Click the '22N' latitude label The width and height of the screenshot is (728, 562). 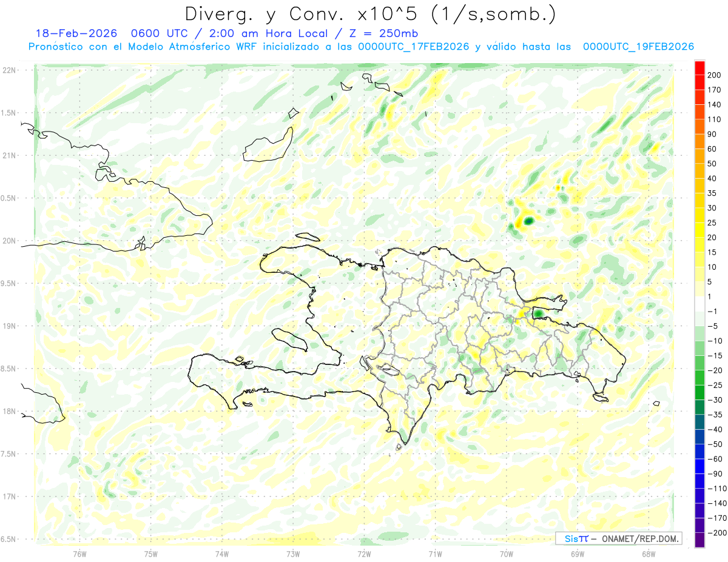tap(9, 70)
